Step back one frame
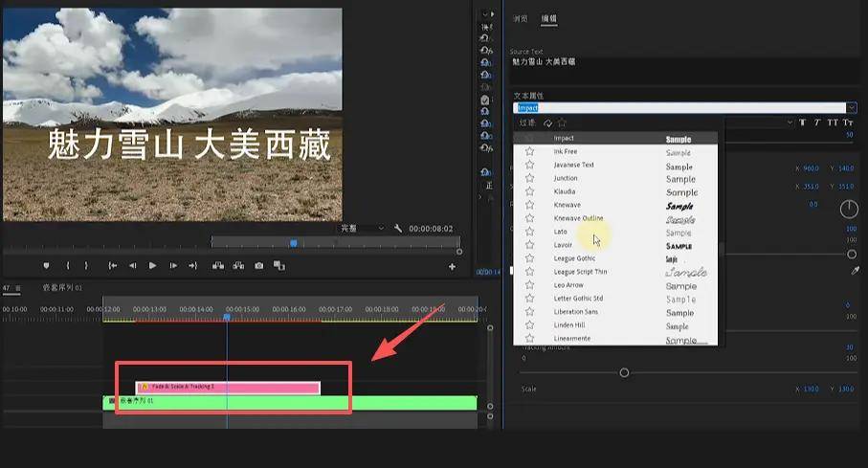Screen dimensions: 868x468 [132, 266]
